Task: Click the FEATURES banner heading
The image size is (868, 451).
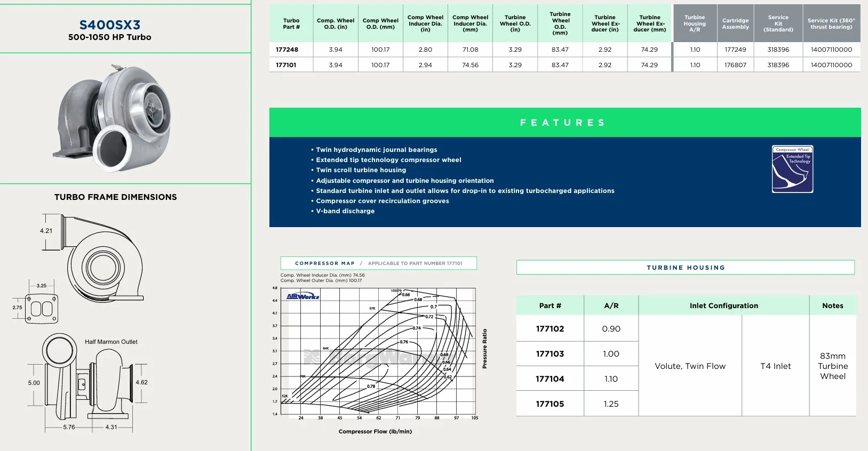Action: pos(563,123)
